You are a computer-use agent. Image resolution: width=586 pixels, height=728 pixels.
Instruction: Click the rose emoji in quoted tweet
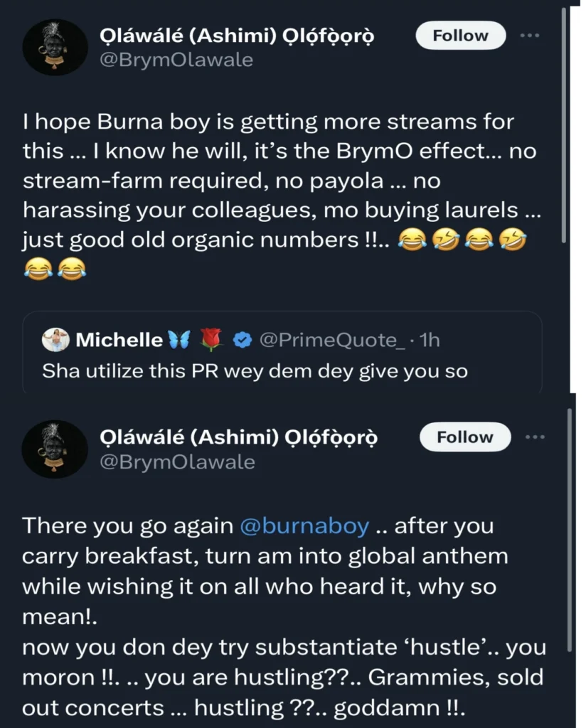coord(211,341)
